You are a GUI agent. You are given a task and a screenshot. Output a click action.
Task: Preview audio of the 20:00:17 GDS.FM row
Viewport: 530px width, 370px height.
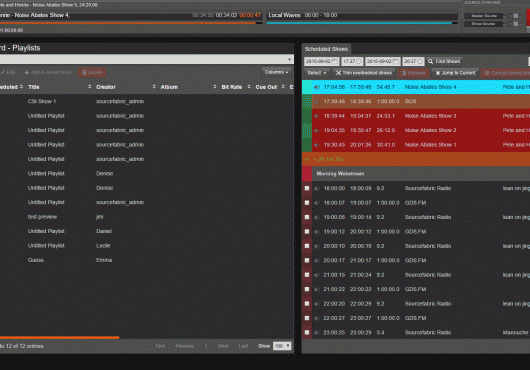click(317, 261)
